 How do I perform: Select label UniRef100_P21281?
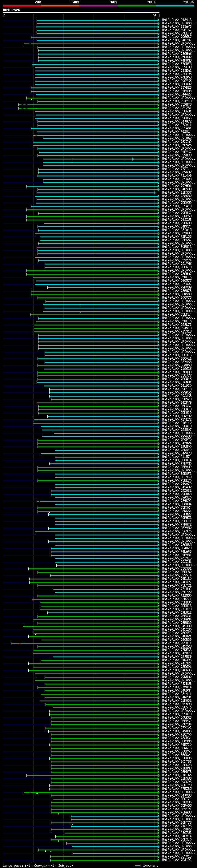[x=177, y=108]
